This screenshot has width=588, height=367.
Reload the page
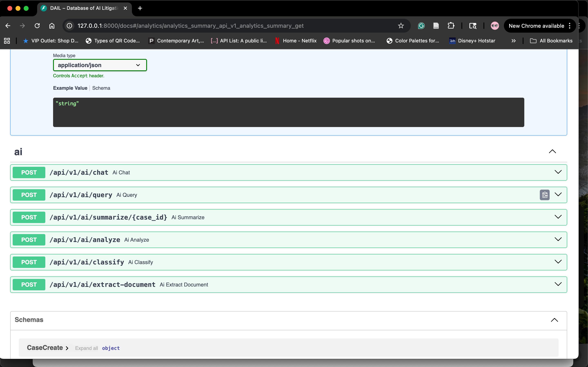(37, 26)
